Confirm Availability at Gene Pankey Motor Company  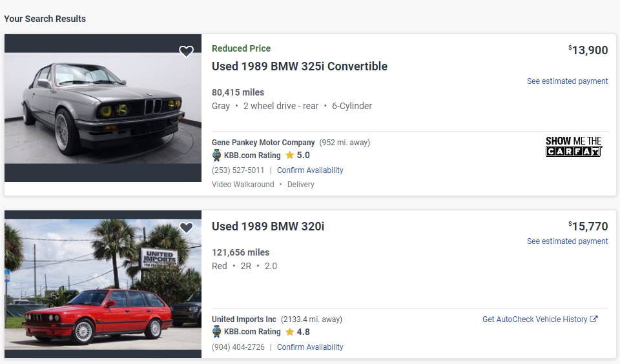[310, 170]
